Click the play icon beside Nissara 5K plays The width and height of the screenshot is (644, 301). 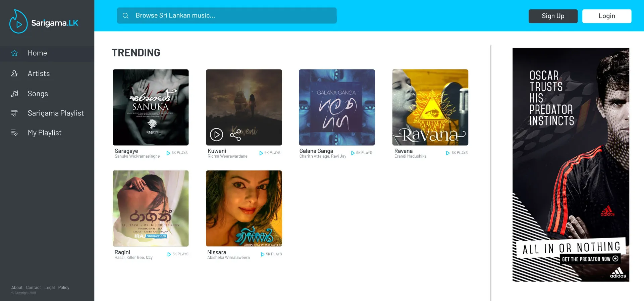pos(263,254)
